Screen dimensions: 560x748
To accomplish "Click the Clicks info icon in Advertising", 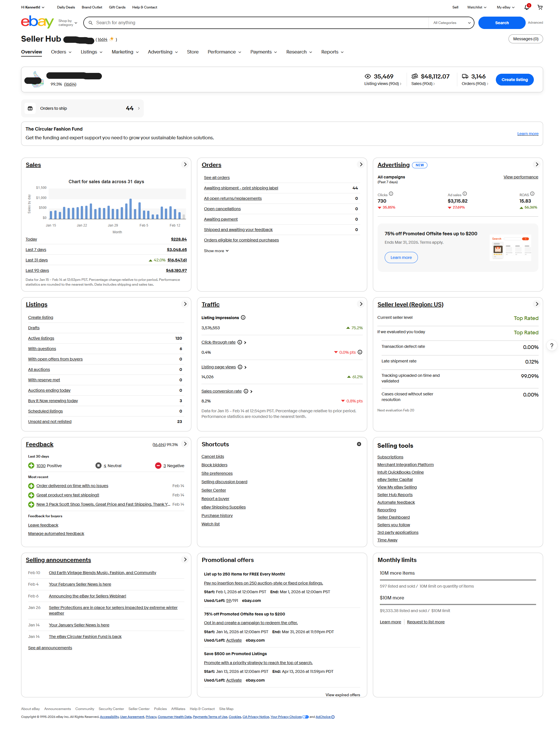I will pos(391,194).
